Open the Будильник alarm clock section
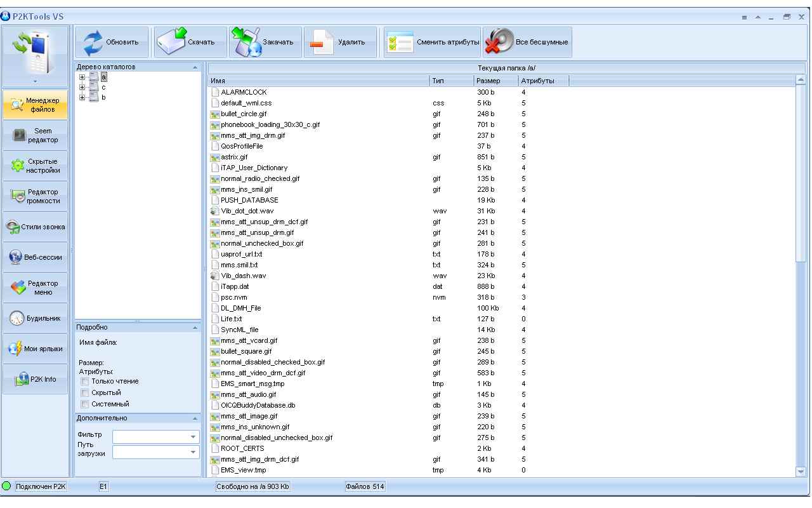Screen dimensions: 812x508 point(35,317)
